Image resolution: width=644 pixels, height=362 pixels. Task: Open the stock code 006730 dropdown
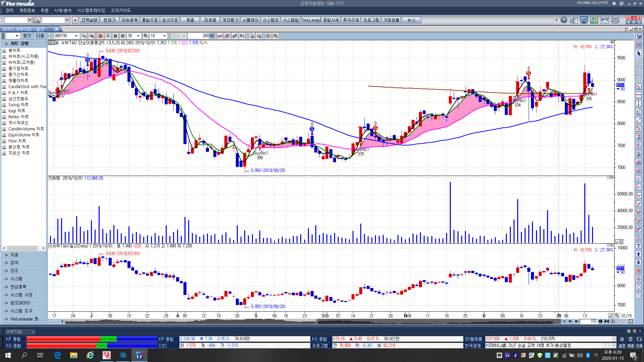[x=76, y=36]
